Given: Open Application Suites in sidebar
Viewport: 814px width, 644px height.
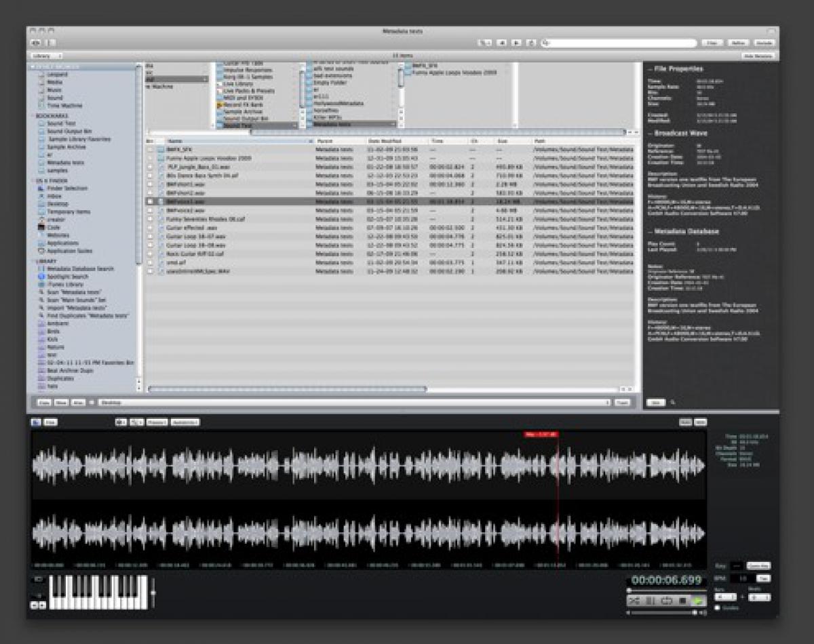Looking at the screenshot, I should [69, 251].
